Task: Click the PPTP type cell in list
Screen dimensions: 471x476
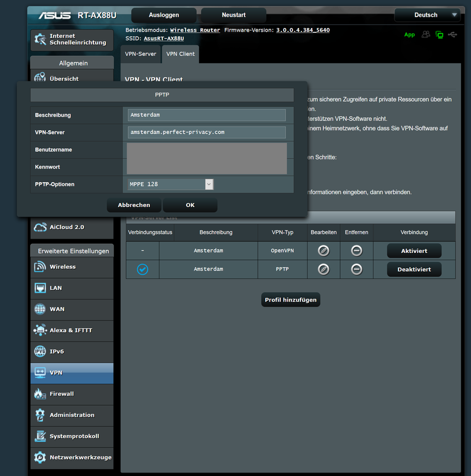Action: [x=282, y=270]
